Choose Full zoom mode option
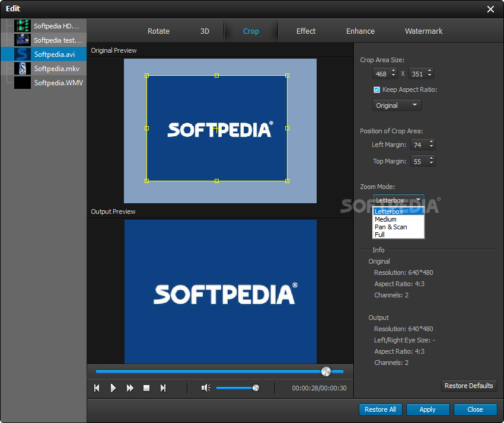This screenshot has height=423, width=504. pos(398,235)
